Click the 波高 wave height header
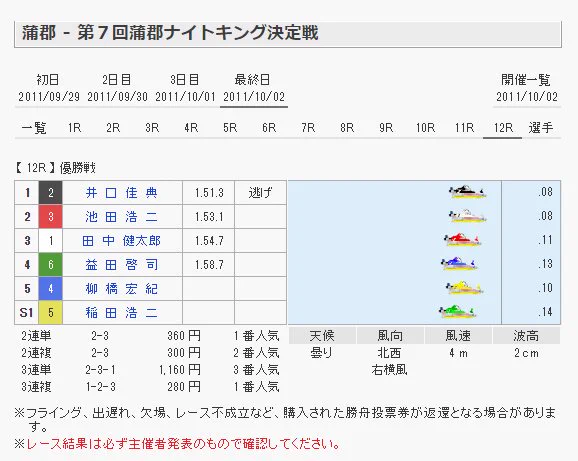Viewport: 578px width, 461px height. [x=526, y=336]
